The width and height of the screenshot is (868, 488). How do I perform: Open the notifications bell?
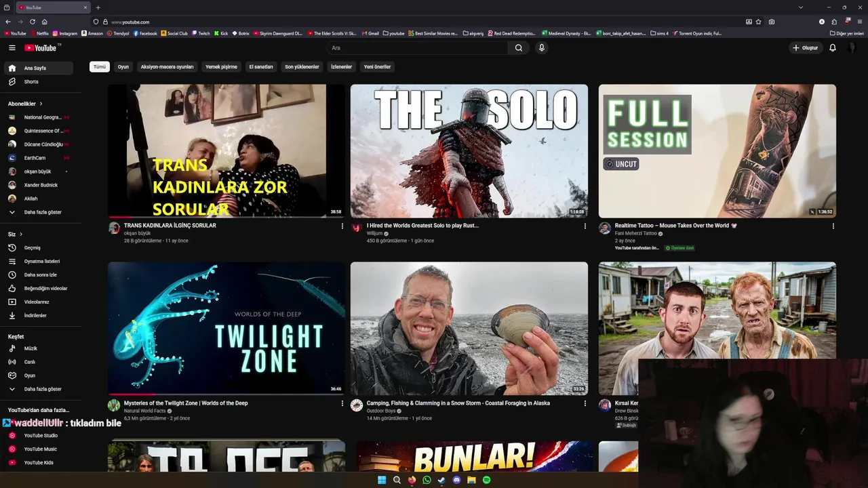pyautogui.click(x=833, y=47)
